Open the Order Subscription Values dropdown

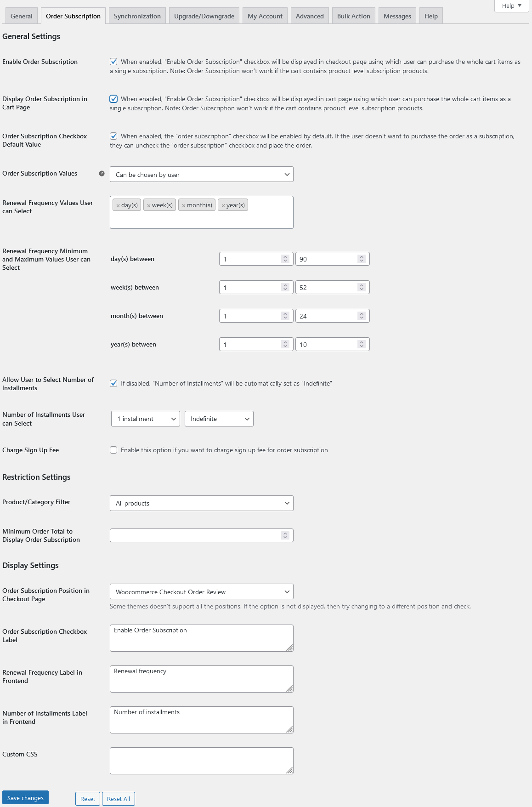[x=201, y=175]
